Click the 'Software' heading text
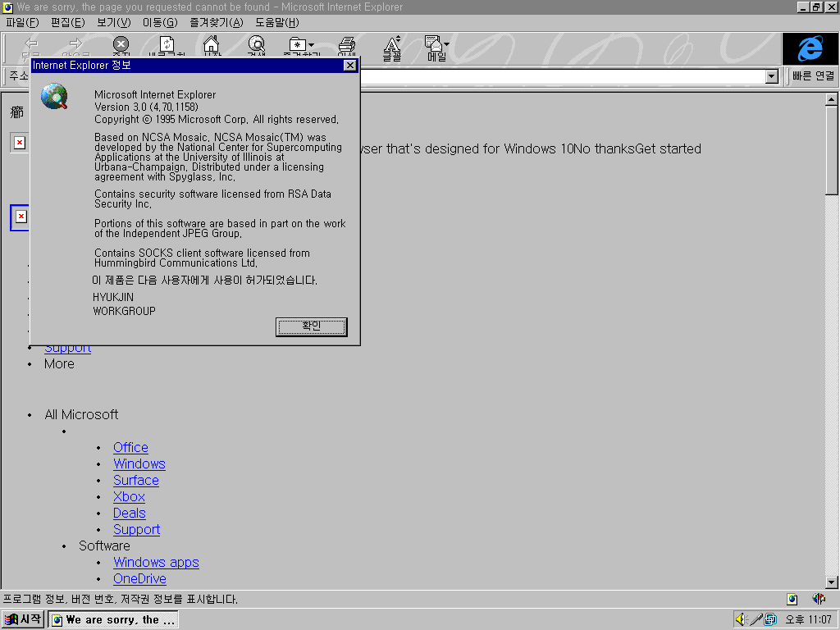This screenshot has height=630, width=840. [x=104, y=546]
